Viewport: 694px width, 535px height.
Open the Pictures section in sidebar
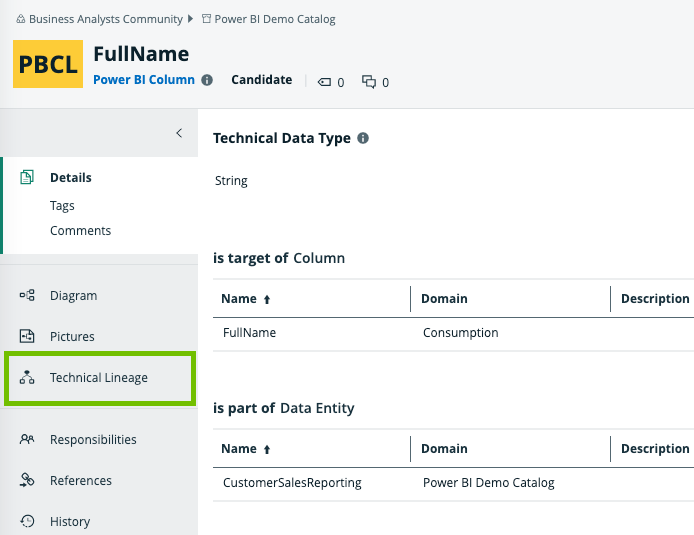(x=72, y=336)
